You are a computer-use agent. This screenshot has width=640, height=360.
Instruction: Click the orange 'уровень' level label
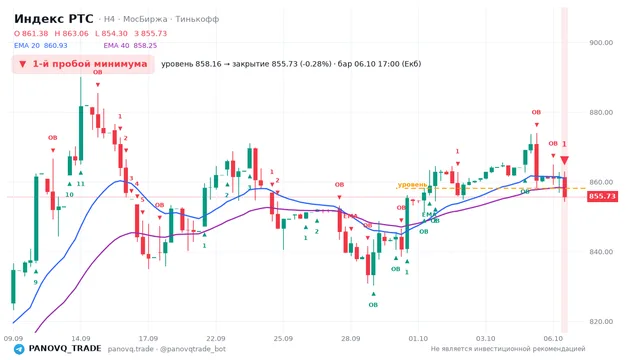click(412, 185)
